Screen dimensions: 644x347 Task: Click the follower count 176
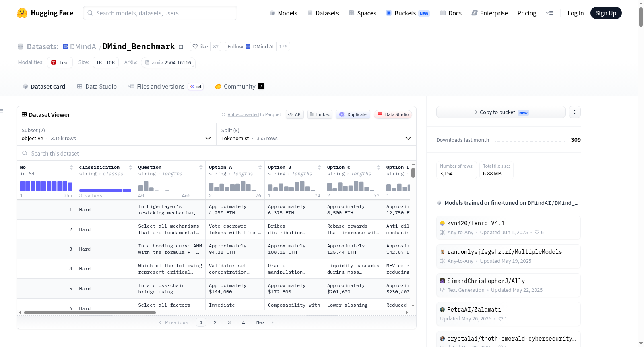(283, 46)
